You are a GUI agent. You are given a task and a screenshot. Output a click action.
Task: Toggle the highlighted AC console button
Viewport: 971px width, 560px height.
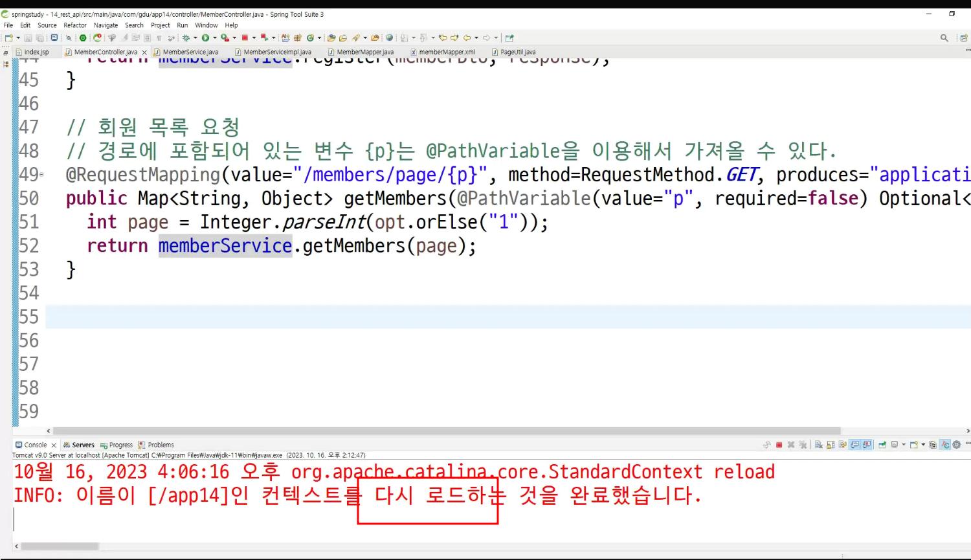pyautogui.click(x=945, y=445)
